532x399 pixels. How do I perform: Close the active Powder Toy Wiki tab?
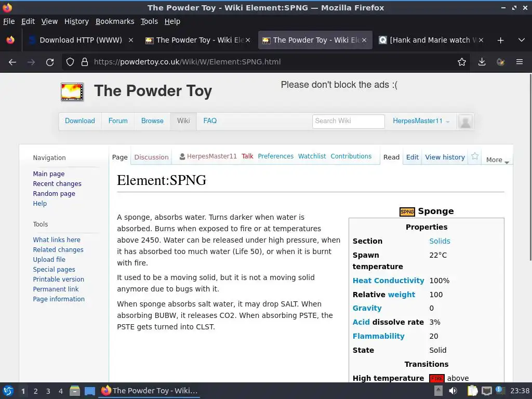pyautogui.click(x=364, y=40)
